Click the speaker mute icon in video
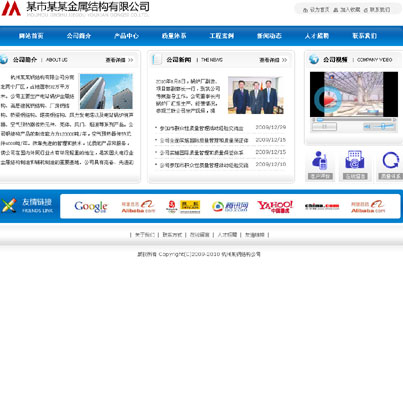The width and height of the screenshot is (403, 393). coord(367,127)
